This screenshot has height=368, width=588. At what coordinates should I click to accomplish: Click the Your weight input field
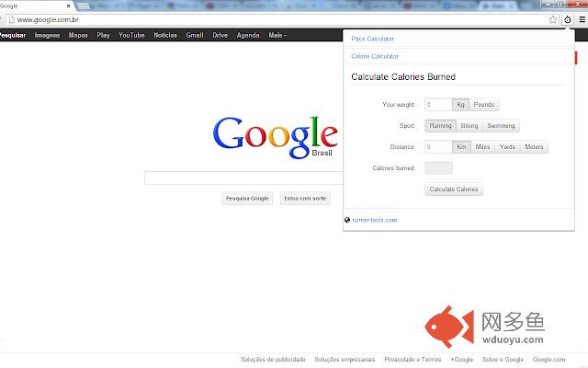click(x=438, y=104)
